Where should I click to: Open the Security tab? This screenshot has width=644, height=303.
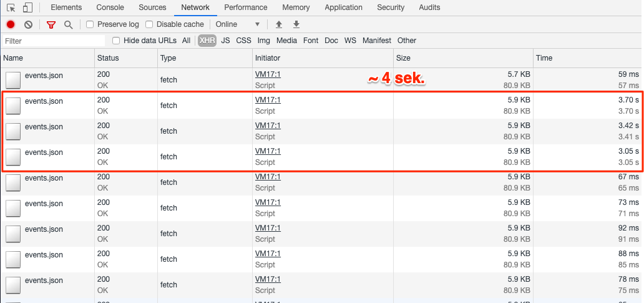click(391, 7)
